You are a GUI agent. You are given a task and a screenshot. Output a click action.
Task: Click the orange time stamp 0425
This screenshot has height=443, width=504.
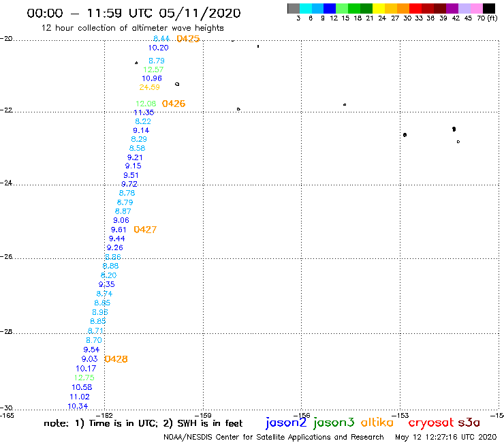coord(189,39)
